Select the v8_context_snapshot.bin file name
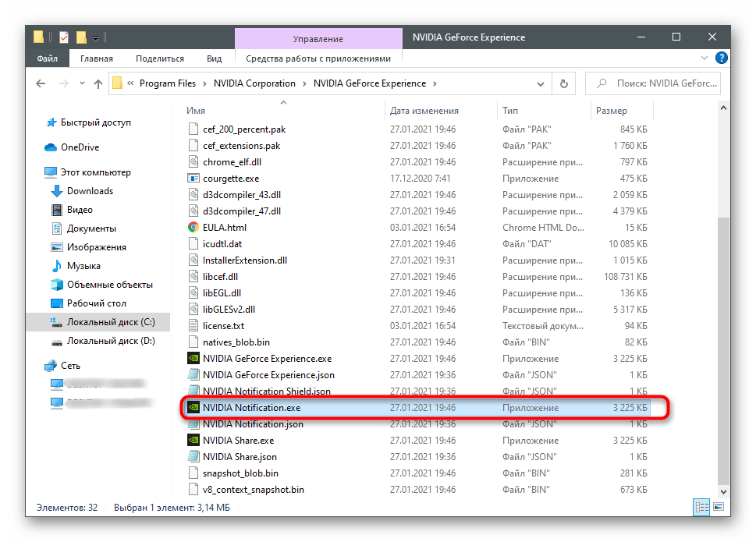756x542 pixels. (253, 490)
